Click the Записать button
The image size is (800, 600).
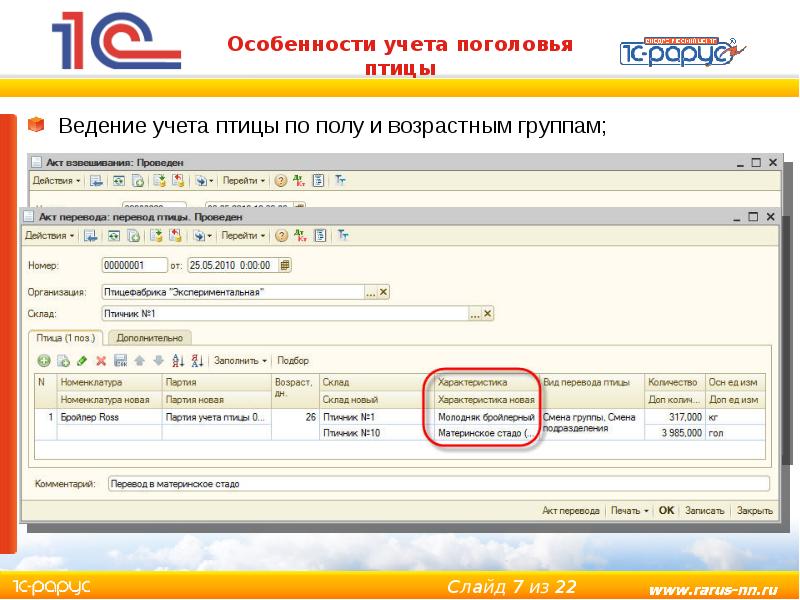(704, 510)
